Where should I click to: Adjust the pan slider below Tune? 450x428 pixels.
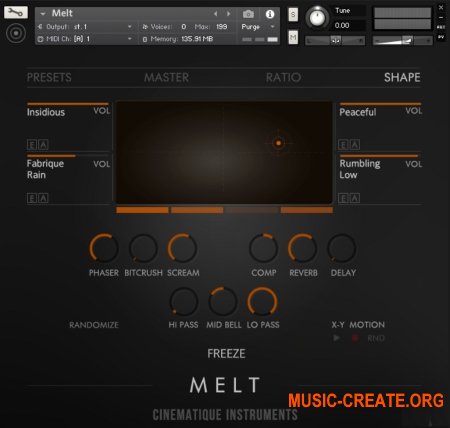335,40
